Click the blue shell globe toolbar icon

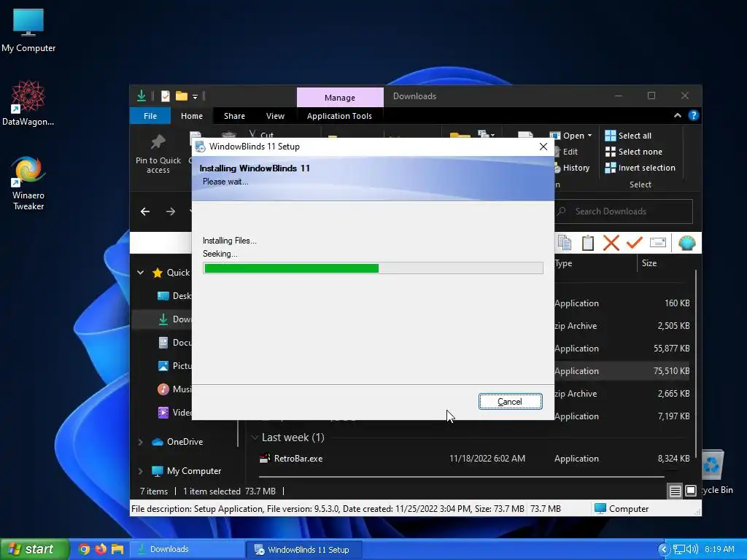(686, 243)
